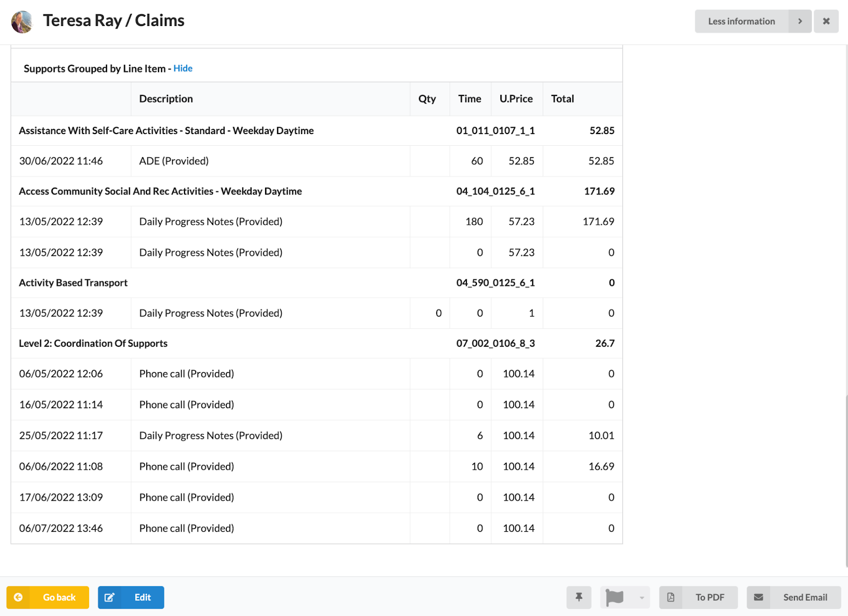This screenshot has height=616, width=848.
Task: Click Teresa Ray's profile avatar
Action: (22, 21)
